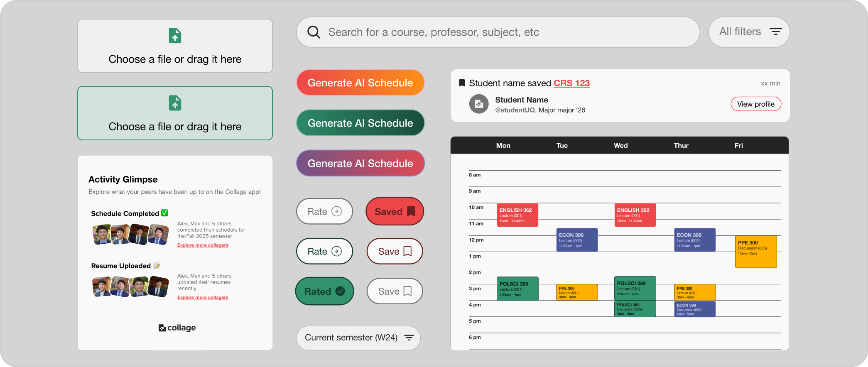Click the collage logo in Activity Glimpse card
The height and width of the screenshot is (367, 868).
click(177, 328)
